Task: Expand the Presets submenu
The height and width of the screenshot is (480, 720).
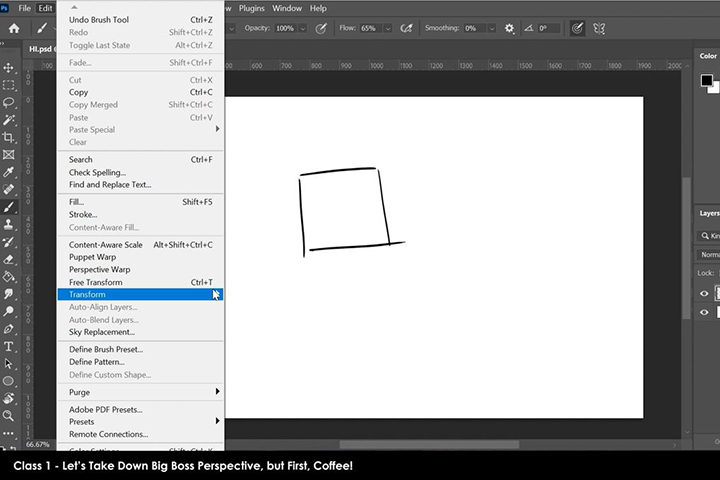Action: coord(140,422)
